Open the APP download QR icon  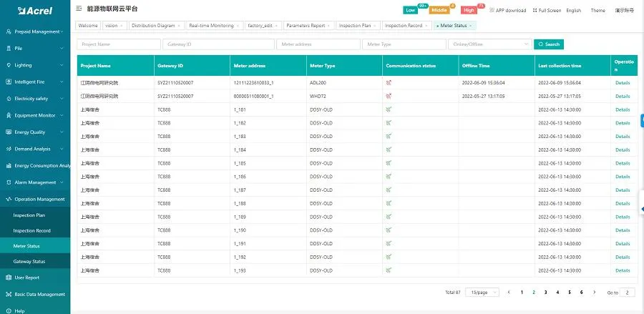pos(492,11)
